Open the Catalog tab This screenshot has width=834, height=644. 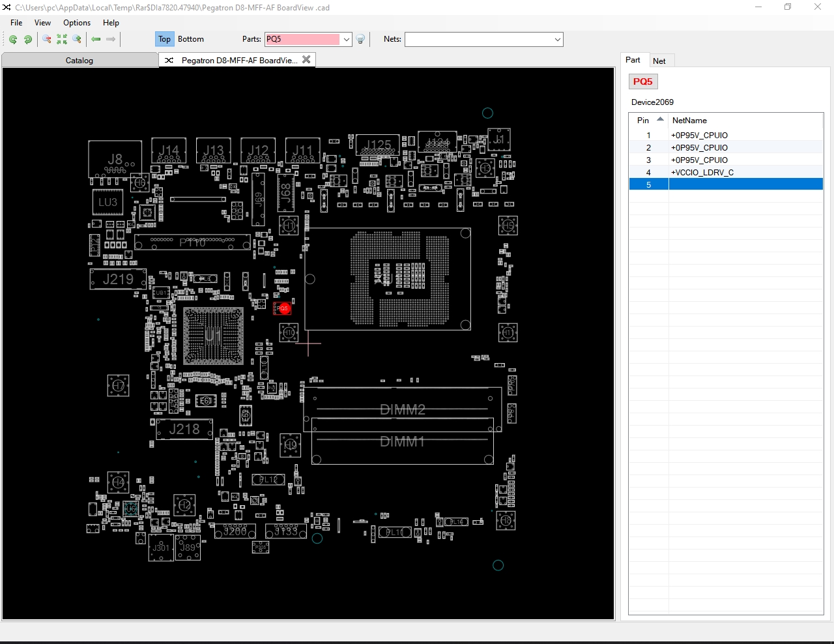pos(79,60)
